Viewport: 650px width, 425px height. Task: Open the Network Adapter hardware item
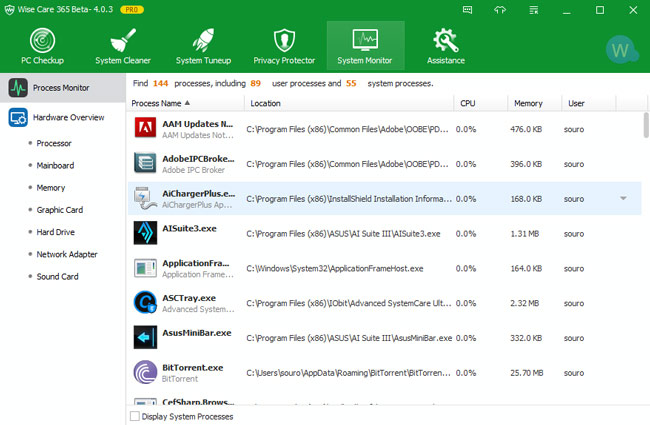click(x=67, y=254)
